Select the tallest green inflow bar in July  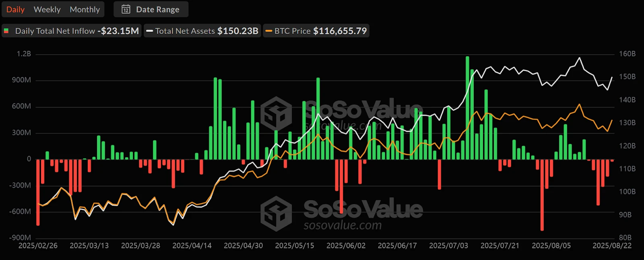[x=467, y=108]
